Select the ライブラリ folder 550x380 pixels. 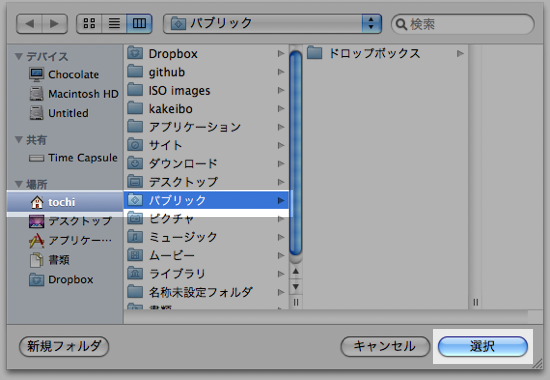(206, 273)
